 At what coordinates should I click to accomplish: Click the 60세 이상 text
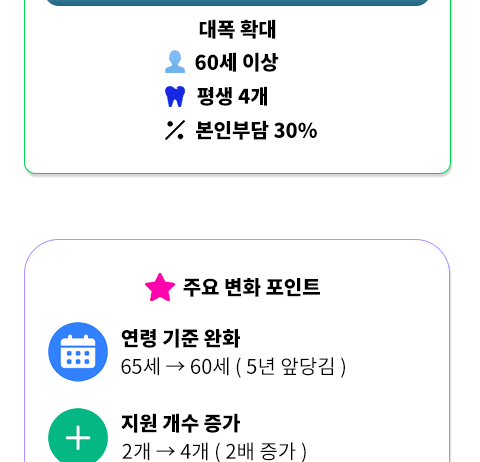[x=236, y=62]
